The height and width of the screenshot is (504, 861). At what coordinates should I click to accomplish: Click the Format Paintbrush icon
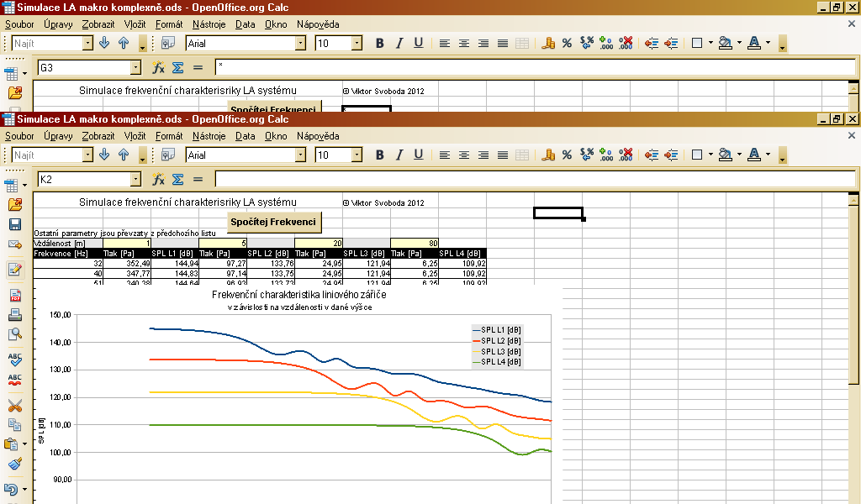click(14, 464)
